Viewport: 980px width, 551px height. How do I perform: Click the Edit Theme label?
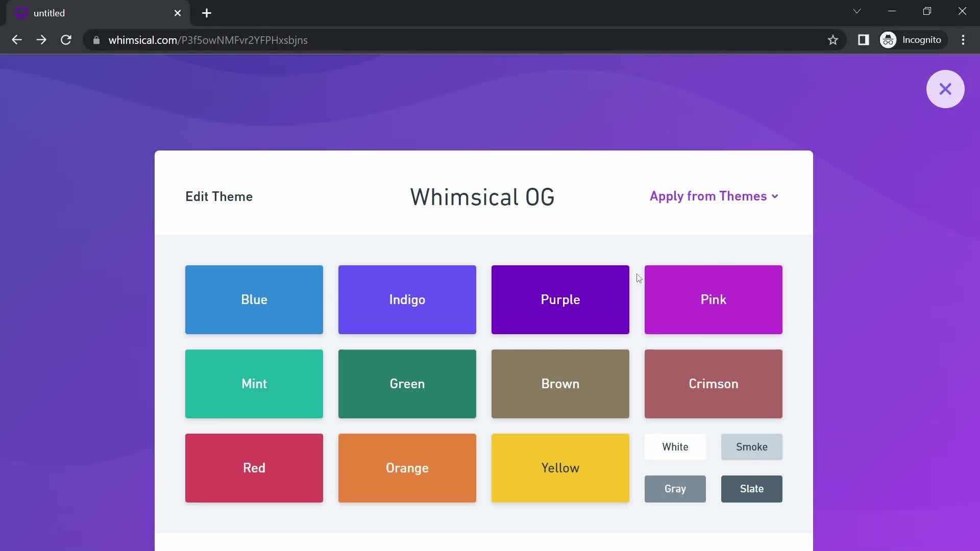tap(219, 196)
